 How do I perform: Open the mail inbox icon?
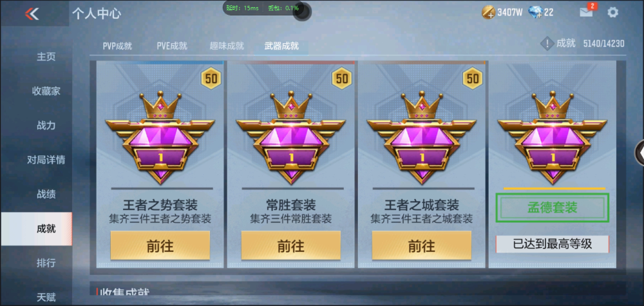coord(586,12)
